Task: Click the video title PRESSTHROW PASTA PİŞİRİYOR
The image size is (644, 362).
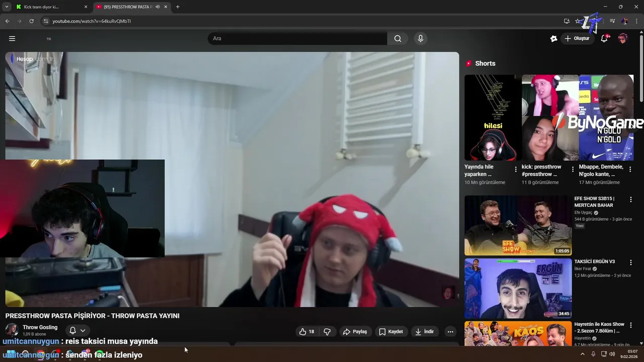Action: click(x=93, y=316)
